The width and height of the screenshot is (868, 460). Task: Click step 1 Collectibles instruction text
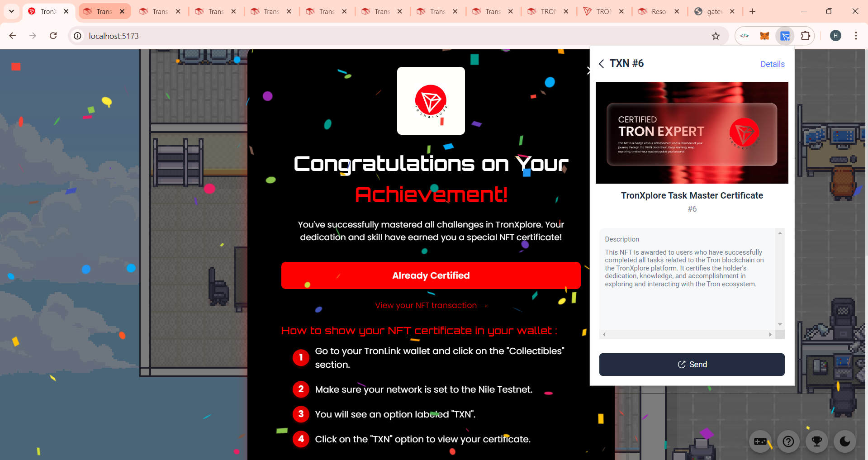pos(439,358)
